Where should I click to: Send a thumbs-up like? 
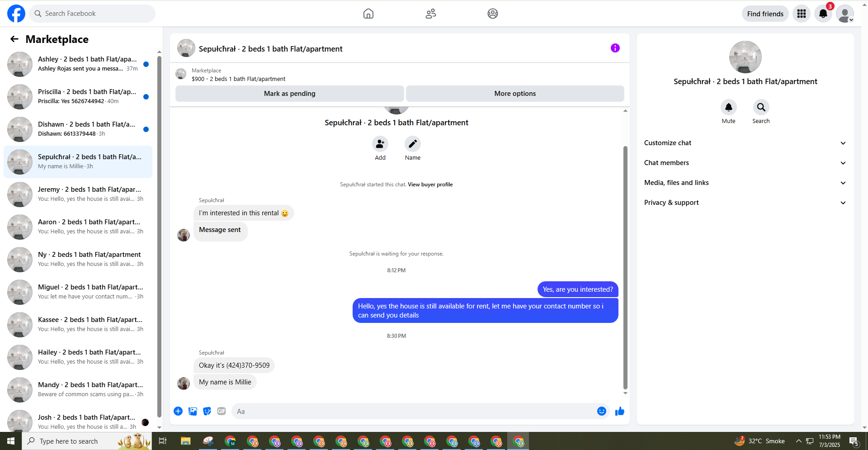pos(620,411)
